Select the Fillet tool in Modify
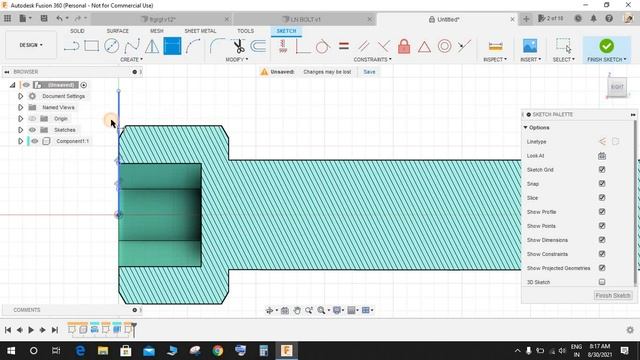This screenshot has width=640, height=360. tap(218, 46)
